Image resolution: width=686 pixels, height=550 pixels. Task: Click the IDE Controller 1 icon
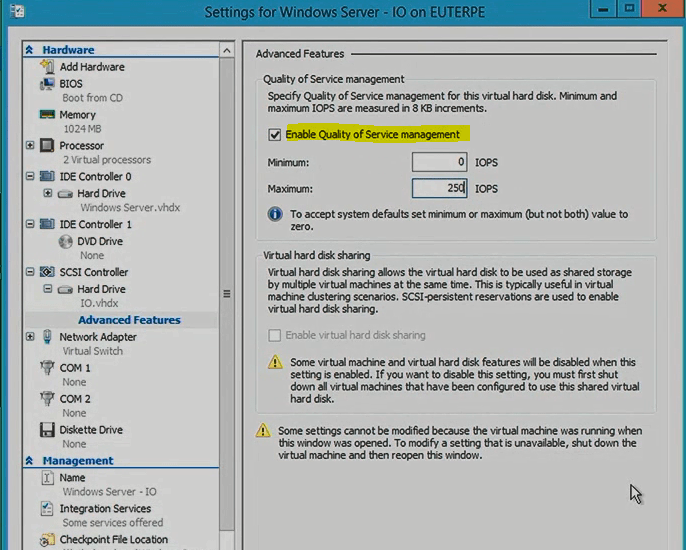pos(47,224)
